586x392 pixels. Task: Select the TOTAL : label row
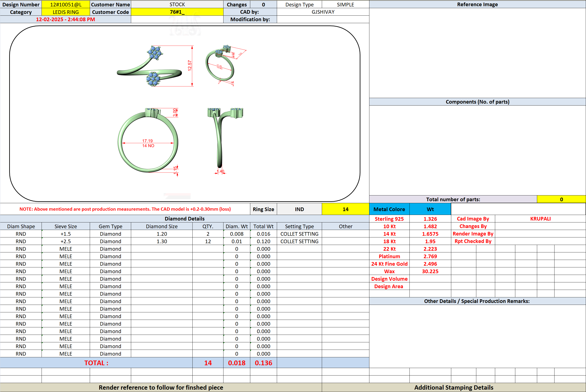[x=96, y=363]
